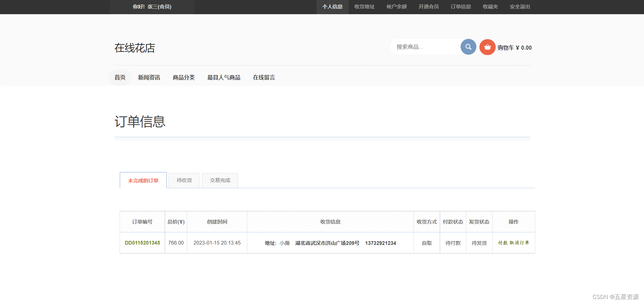Click the 订单信息 page heading
Image resolution: width=644 pixels, height=303 pixels.
point(140,122)
